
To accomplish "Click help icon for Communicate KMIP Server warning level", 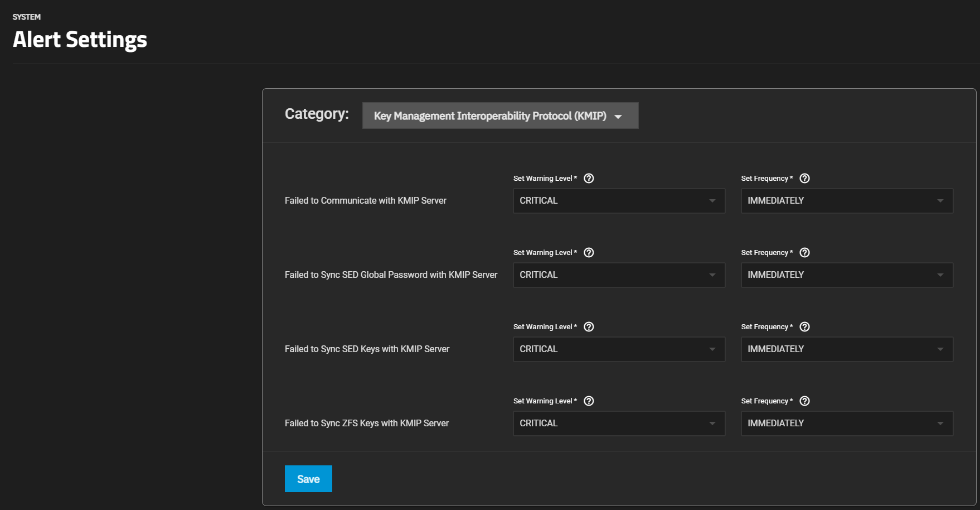I will point(589,179).
